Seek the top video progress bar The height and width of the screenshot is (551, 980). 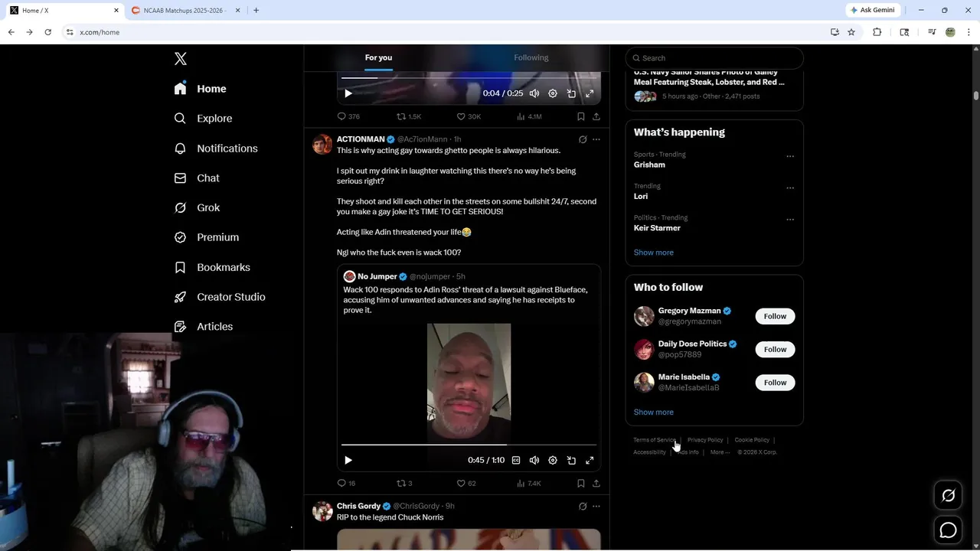pyautogui.click(x=469, y=77)
